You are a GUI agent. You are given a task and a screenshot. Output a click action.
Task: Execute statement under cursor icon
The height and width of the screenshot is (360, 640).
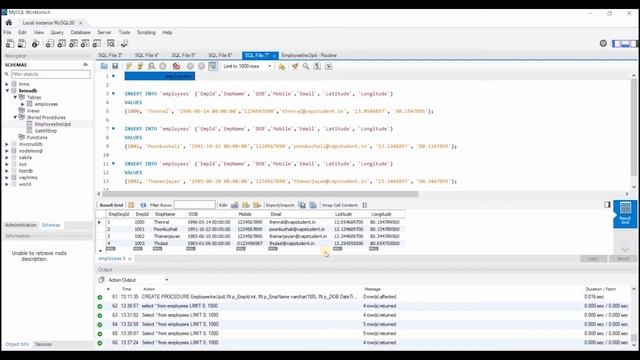[x=140, y=66]
